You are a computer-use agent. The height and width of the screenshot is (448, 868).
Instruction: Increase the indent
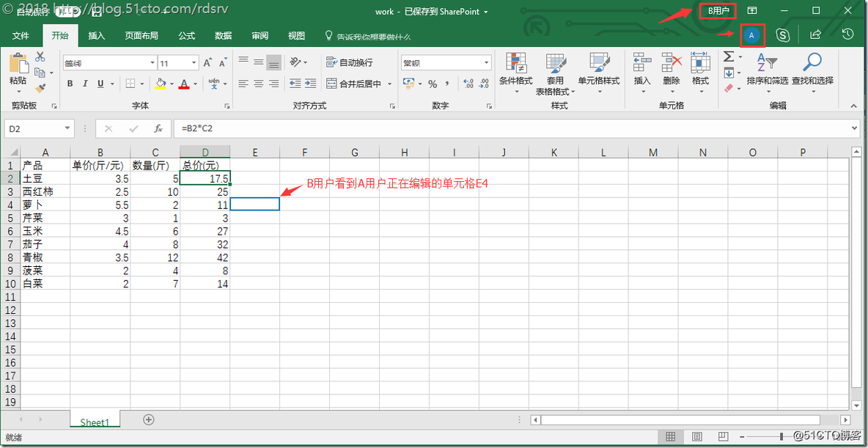[311, 84]
